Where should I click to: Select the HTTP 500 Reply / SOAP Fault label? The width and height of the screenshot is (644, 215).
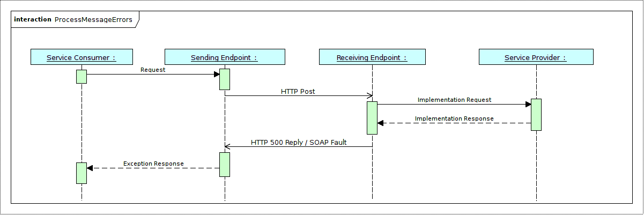point(299,143)
